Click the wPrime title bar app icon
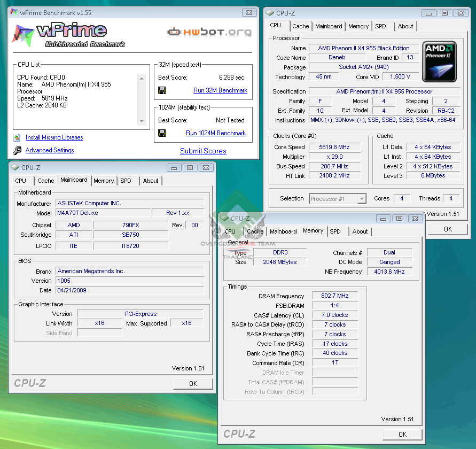The height and width of the screenshot is (449, 476). click(x=14, y=12)
